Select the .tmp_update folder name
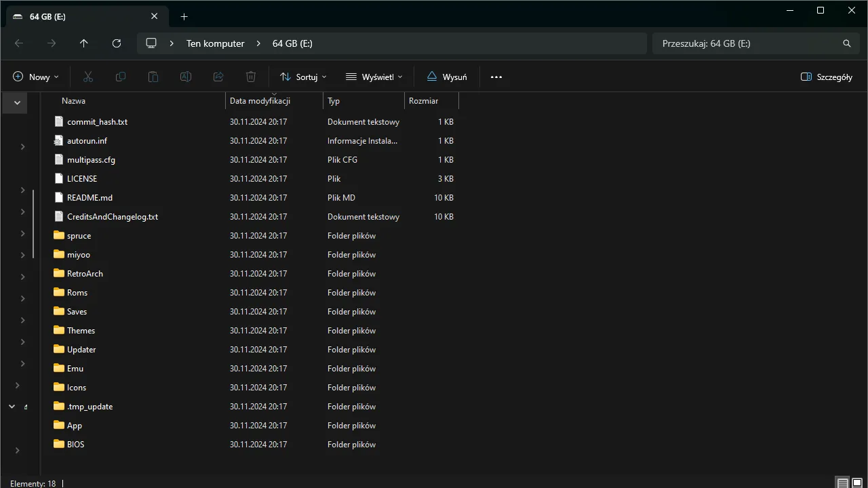The image size is (868, 488). [x=90, y=407]
